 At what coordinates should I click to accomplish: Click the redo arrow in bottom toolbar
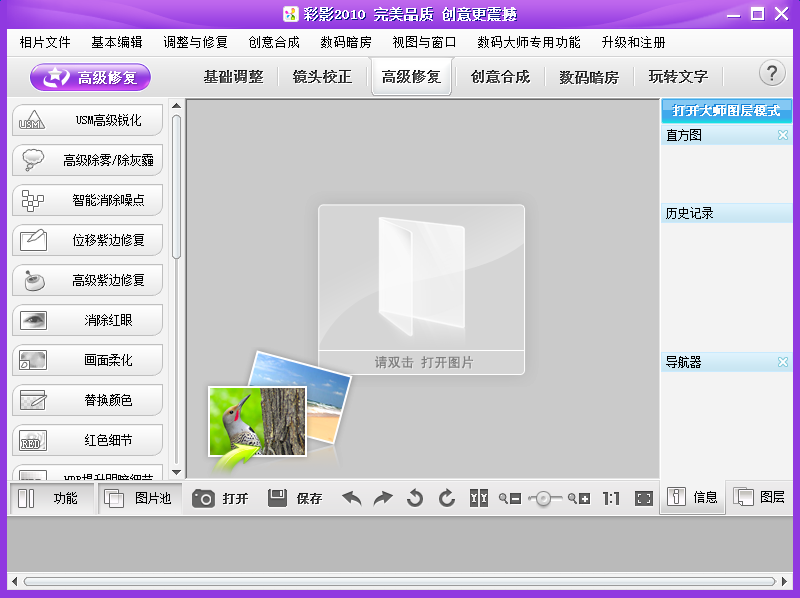click(x=383, y=498)
